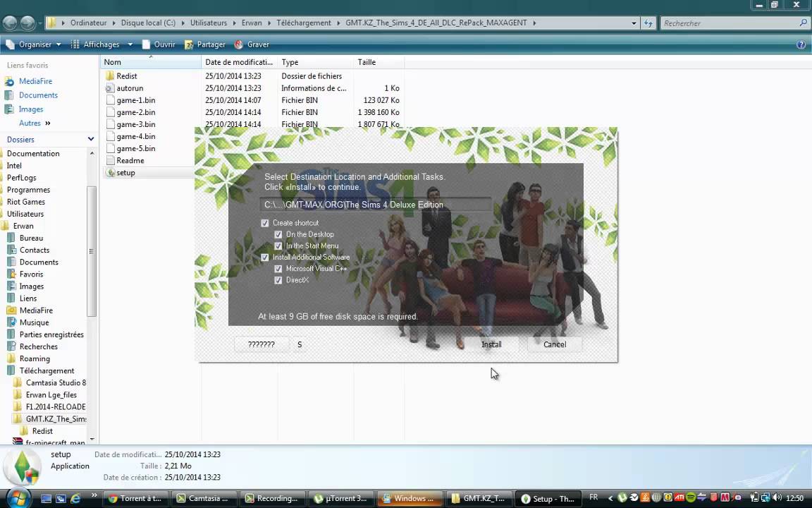Screen dimensions: 812x508
Task: Click Show Desktop quick launch icon
Action: click(46, 499)
